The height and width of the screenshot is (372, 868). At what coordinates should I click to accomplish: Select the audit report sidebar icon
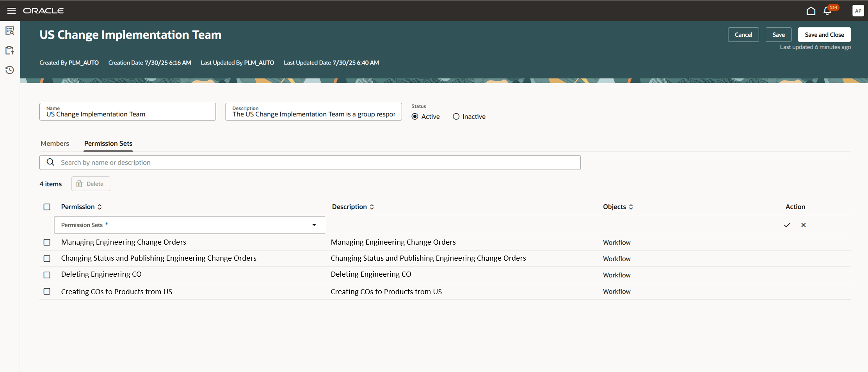tap(10, 30)
